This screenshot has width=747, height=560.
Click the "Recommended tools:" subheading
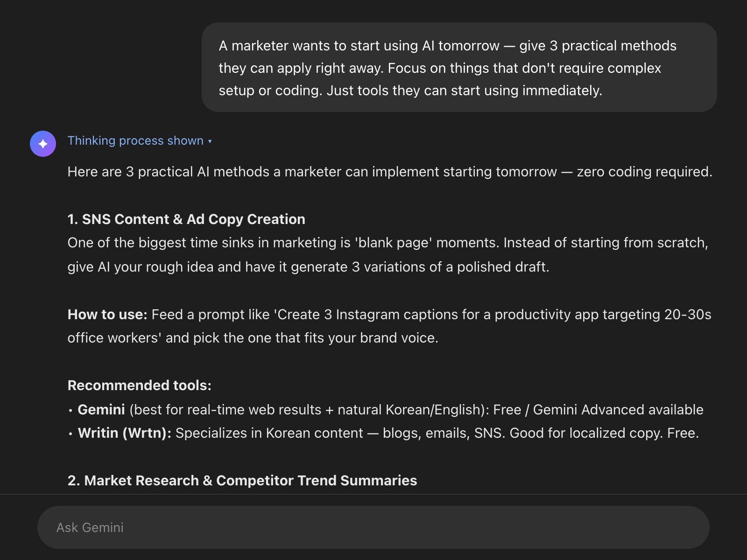(140, 385)
